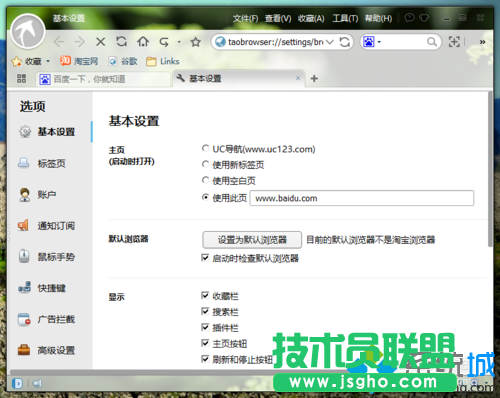
Task: Click the refresh icon beside the stop icon
Action: click(x=121, y=42)
